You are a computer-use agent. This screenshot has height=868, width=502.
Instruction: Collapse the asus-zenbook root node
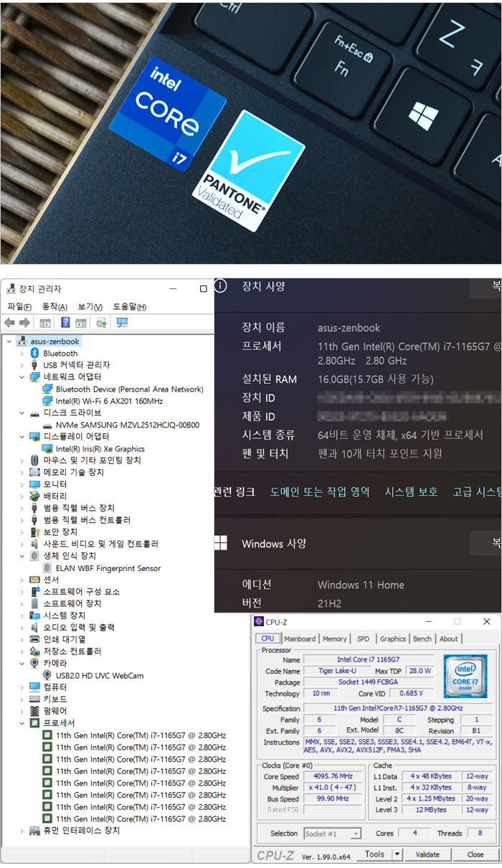coord(9,341)
